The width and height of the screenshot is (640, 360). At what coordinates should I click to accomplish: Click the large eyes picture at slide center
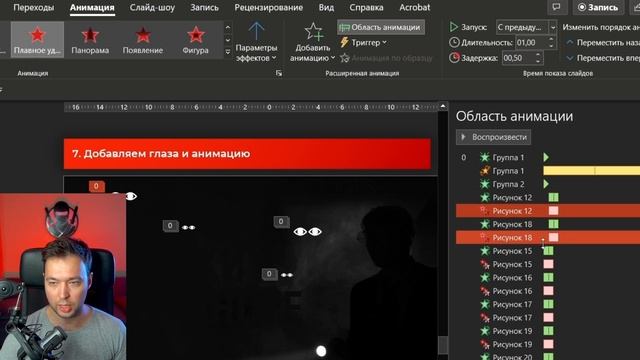point(308,232)
